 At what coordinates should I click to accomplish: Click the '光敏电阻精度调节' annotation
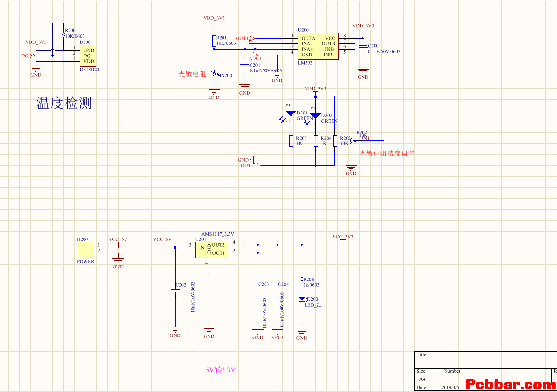coord(387,153)
